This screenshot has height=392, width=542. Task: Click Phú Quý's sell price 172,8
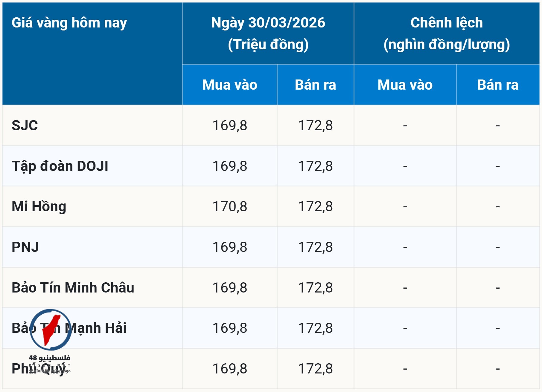[315, 369]
